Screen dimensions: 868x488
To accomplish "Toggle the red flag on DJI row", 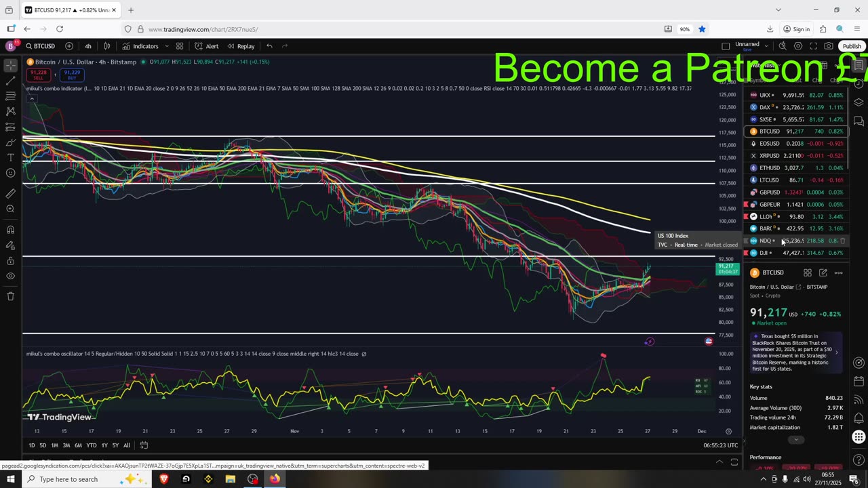I will [x=747, y=253].
